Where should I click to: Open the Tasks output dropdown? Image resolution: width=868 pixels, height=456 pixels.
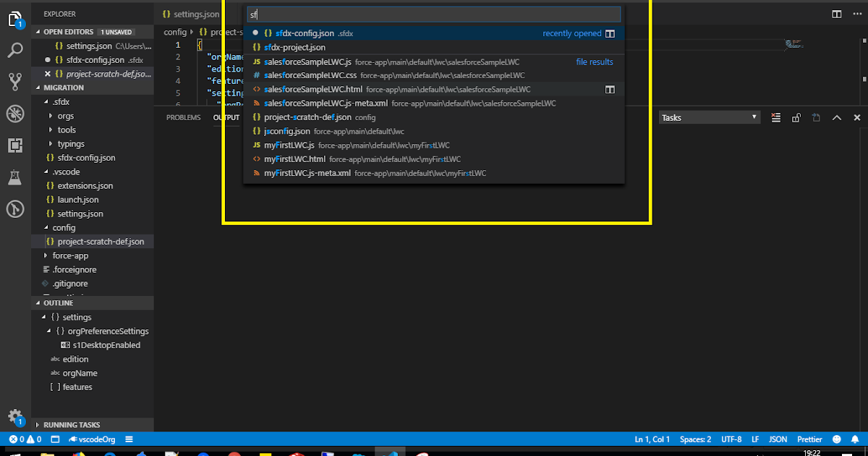click(709, 117)
